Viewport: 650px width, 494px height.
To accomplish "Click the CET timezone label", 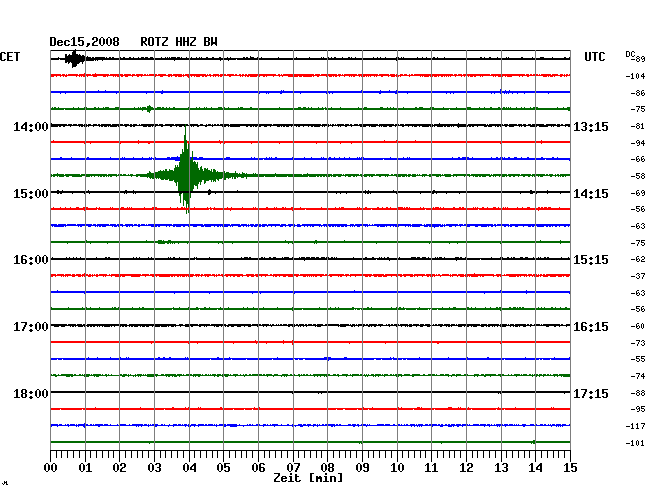I will 10,57.
